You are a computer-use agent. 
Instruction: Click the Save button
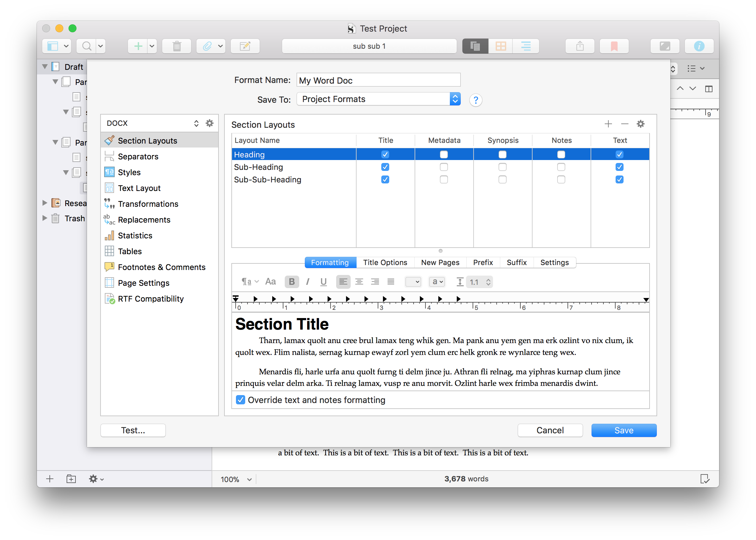[624, 430]
